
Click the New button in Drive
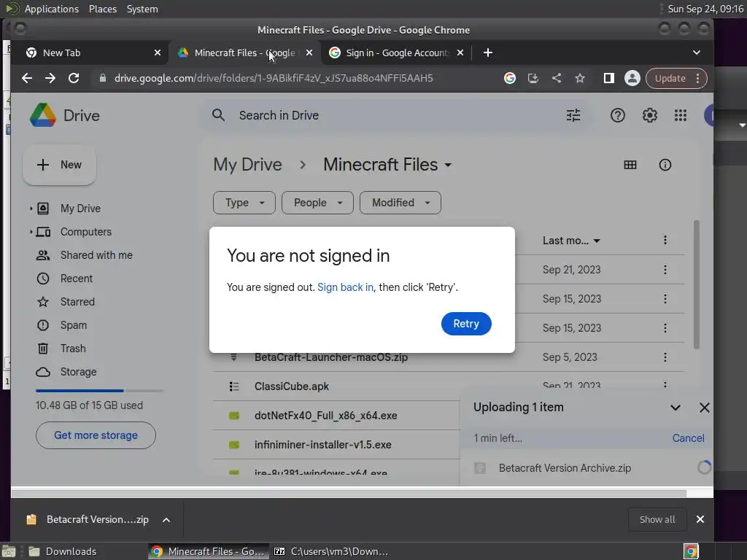pyautogui.click(x=60, y=165)
